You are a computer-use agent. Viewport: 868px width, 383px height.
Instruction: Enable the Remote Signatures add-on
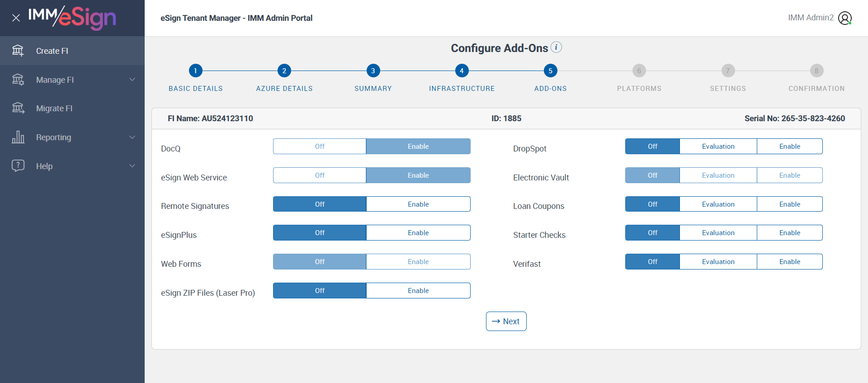pyautogui.click(x=418, y=204)
